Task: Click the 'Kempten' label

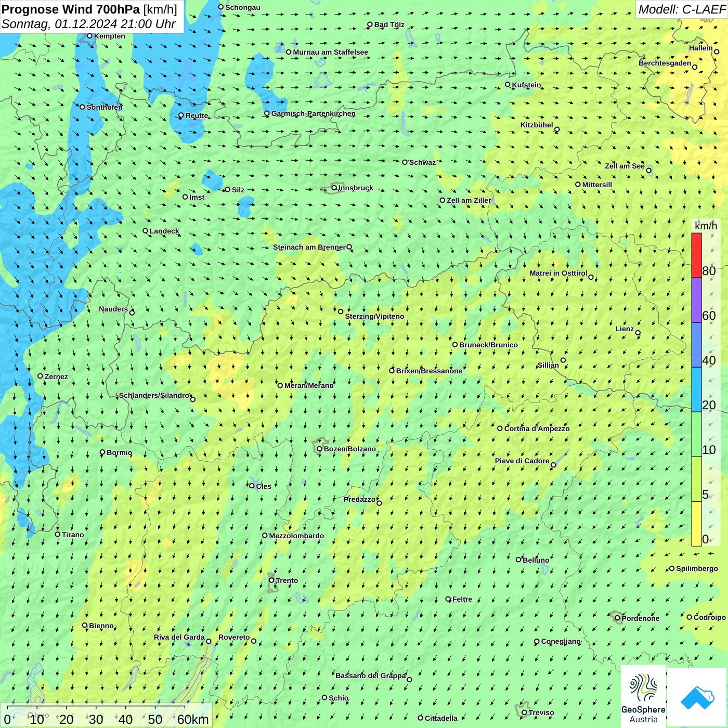Action: [110, 36]
